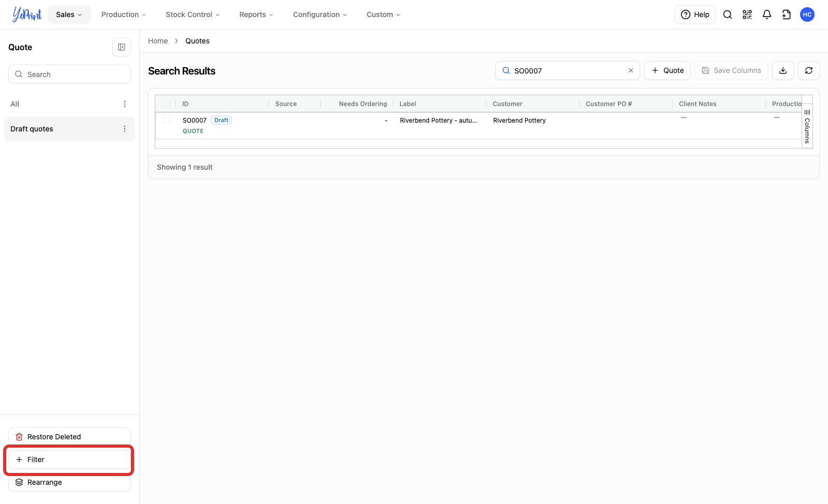The image size is (828, 504).
Task: Click the Draft status badge
Action: [221, 120]
